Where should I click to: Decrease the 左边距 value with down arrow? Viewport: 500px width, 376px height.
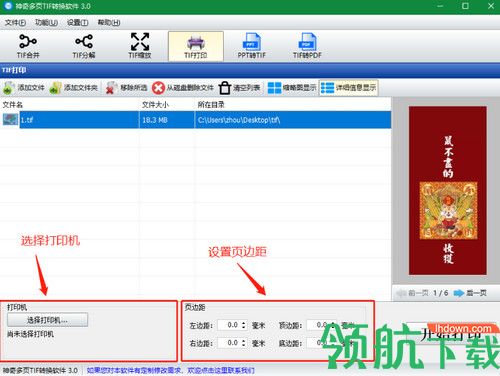[244, 328]
